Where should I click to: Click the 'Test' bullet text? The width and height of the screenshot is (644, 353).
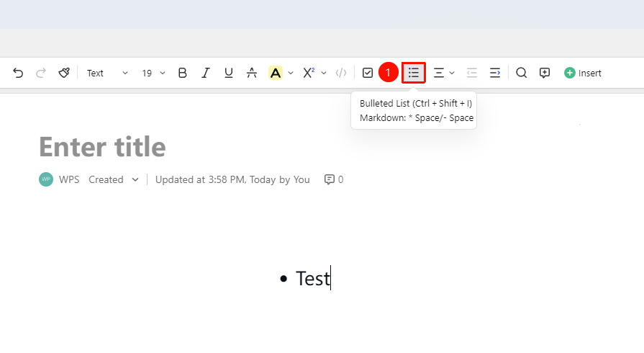coord(313,279)
